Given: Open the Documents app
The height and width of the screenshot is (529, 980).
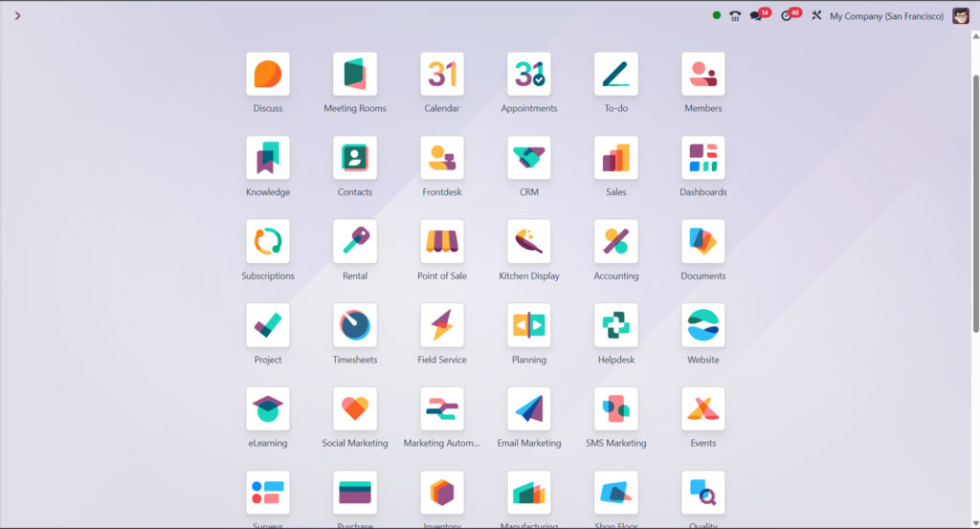Looking at the screenshot, I should [703, 242].
